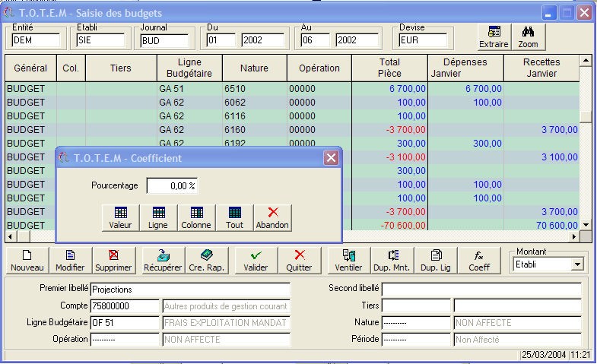
Task: Click the Général column header
Action: (x=30, y=68)
